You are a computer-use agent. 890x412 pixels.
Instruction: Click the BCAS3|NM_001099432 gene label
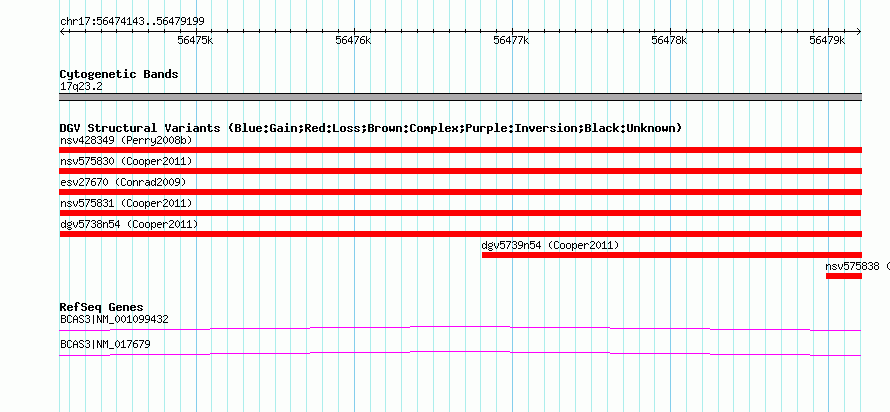[x=114, y=319]
